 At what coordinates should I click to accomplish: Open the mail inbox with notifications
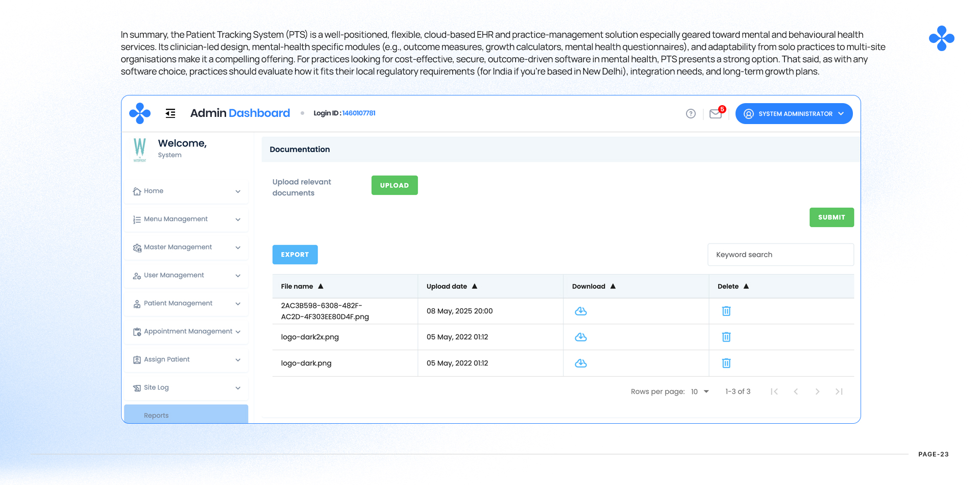pos(716,114)
